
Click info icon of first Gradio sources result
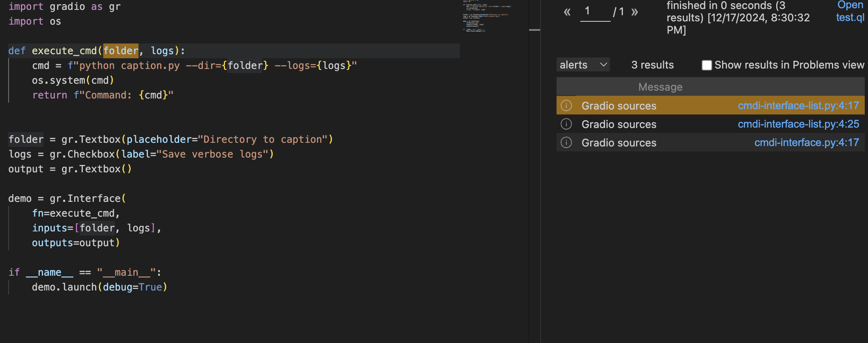tap(566, 105)
